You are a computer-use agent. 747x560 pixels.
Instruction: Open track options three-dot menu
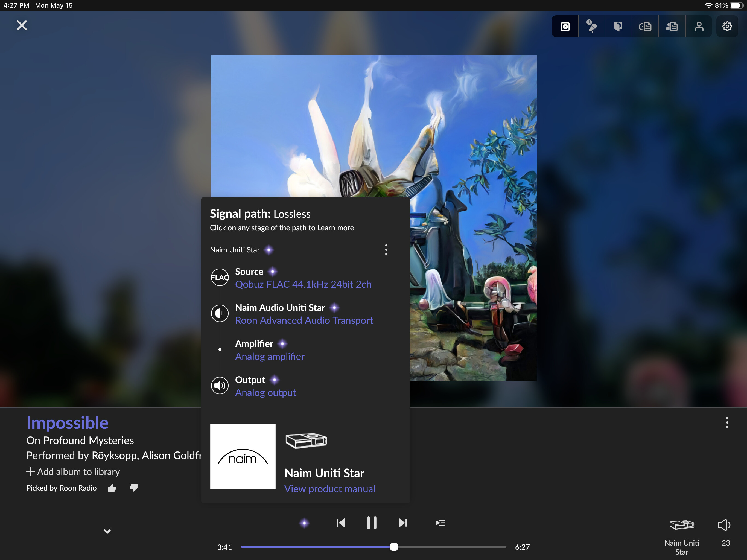click(x=727, y=422)
